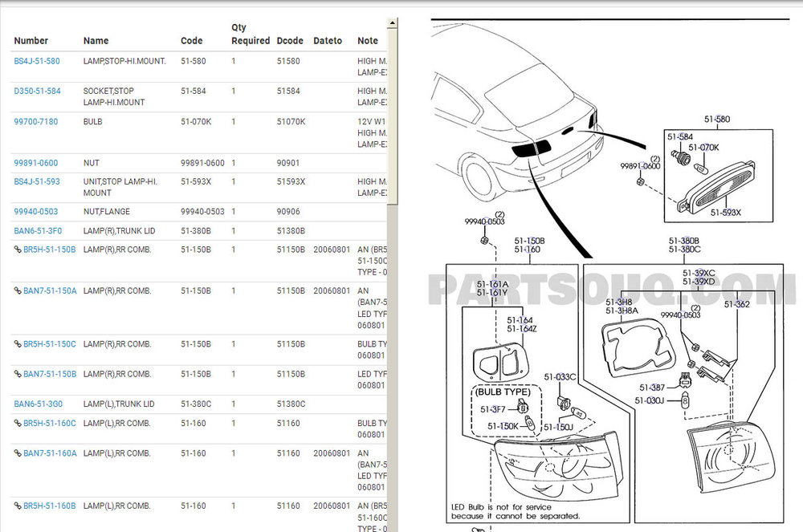Open part link BR5H-51-150C
803x532 pixels.
click(x=50, y=344)
